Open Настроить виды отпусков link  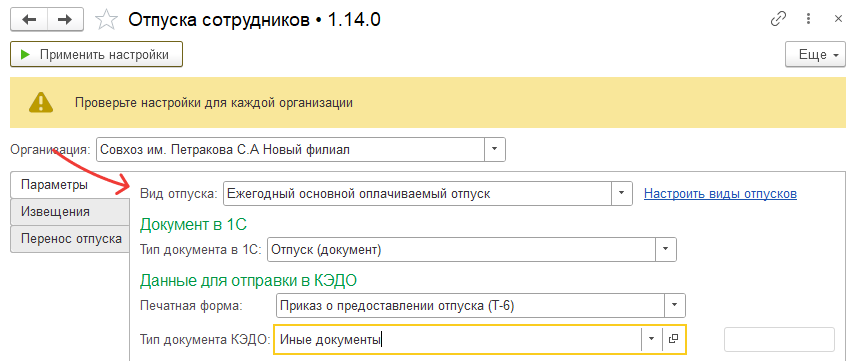click(720, 194)
